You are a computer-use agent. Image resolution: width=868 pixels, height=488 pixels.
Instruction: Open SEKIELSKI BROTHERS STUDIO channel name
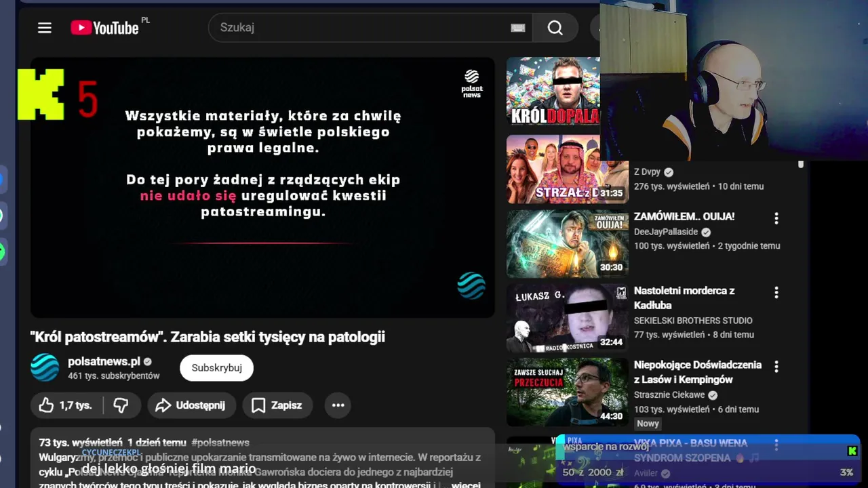click(x=692, y=321)
